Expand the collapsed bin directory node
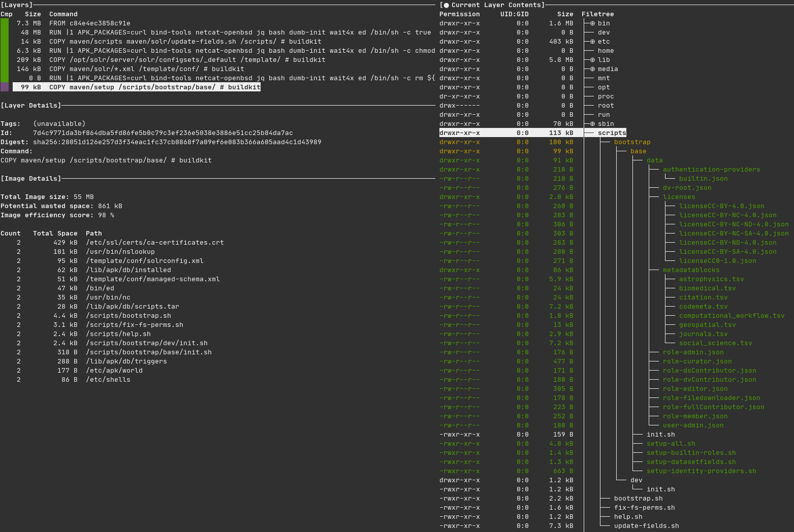794x532 pixels. pos(592,23)
